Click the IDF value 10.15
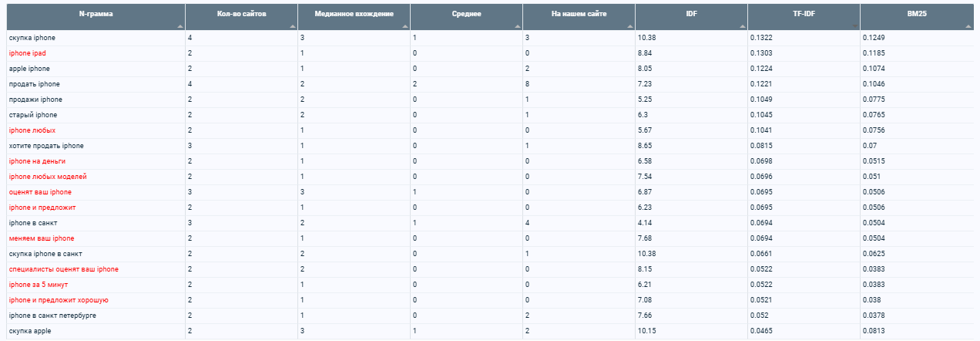Image resolution: width=980 pixels, height=341 pixels. click(646, 331)
